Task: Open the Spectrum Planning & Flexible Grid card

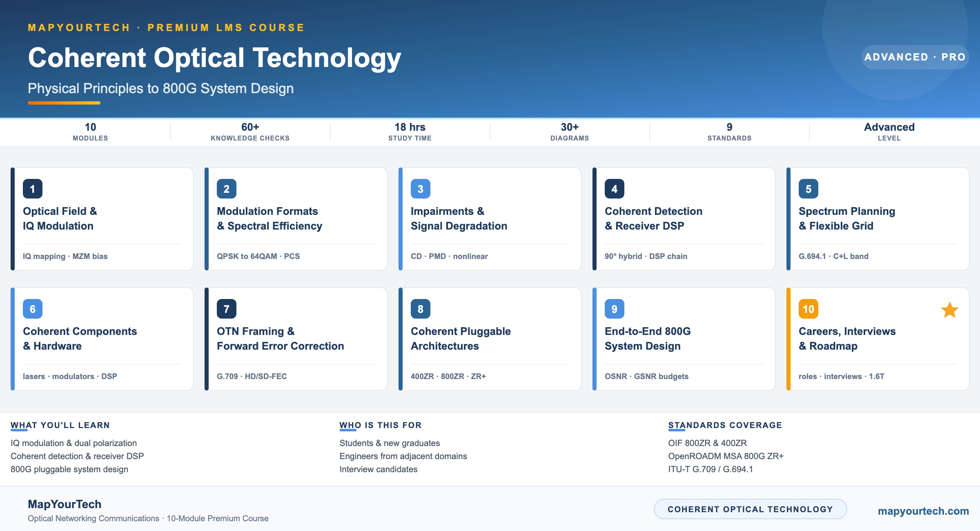Action: (x=878, y=219)
